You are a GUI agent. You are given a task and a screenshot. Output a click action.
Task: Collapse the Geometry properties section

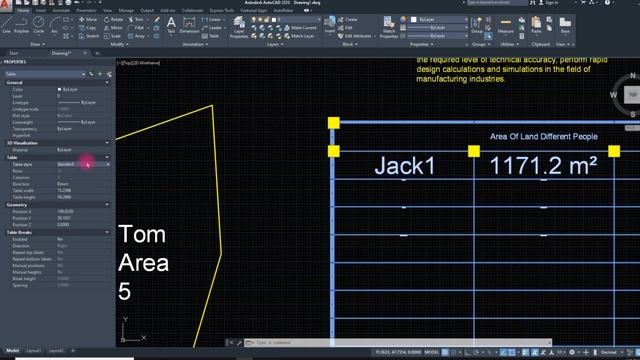(107, 204)
